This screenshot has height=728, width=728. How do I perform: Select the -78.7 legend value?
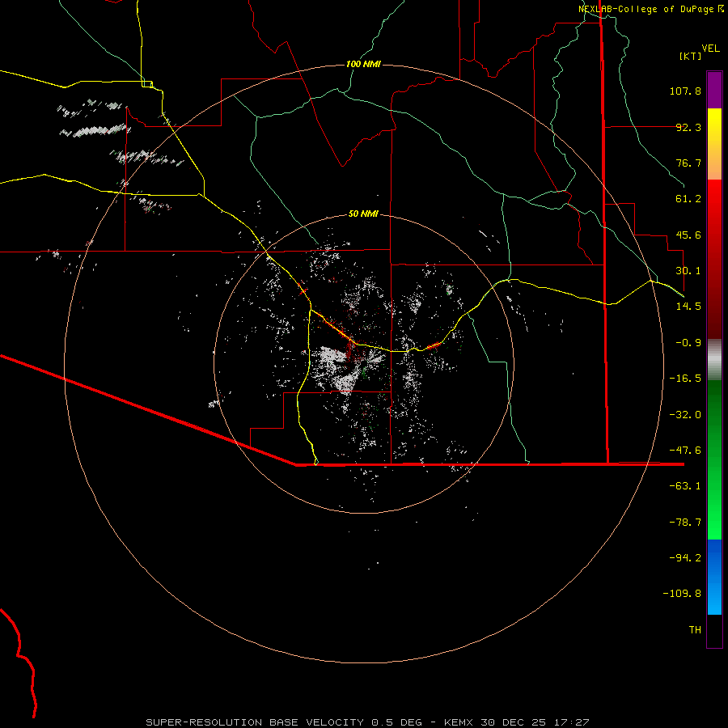coord(685,523)
